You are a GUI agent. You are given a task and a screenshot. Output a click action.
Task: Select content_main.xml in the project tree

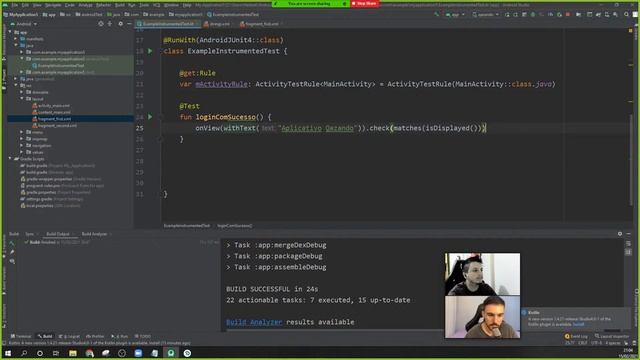(x=54, y=112)
